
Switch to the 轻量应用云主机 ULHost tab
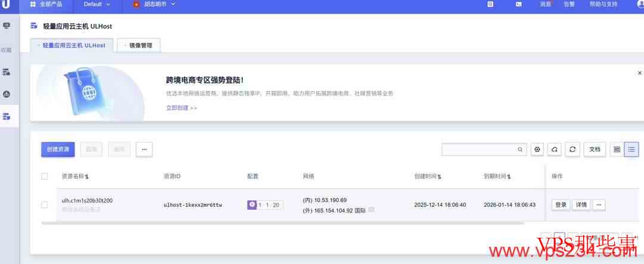coord(72,45)
